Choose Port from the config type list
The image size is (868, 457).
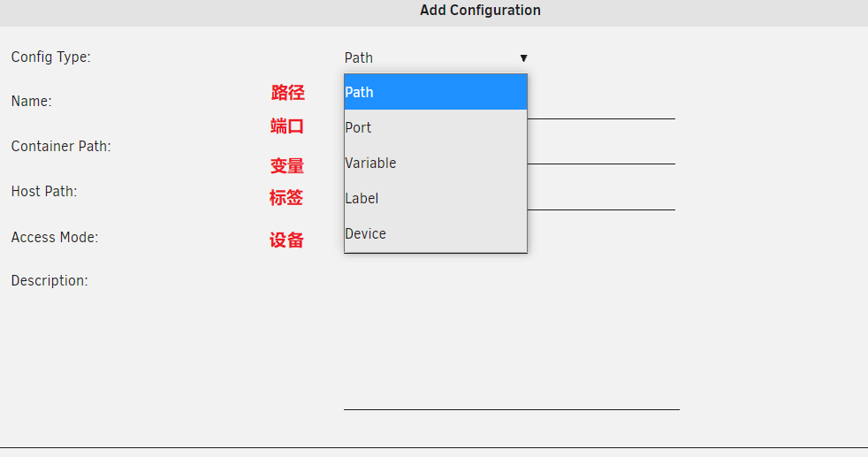(x=435, y=127)
